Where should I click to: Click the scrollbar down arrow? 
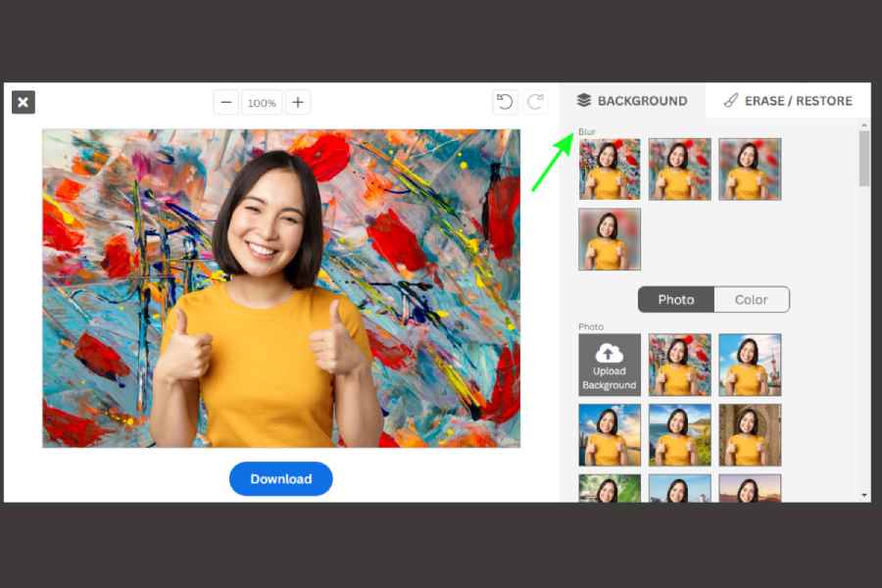point(864,495)
